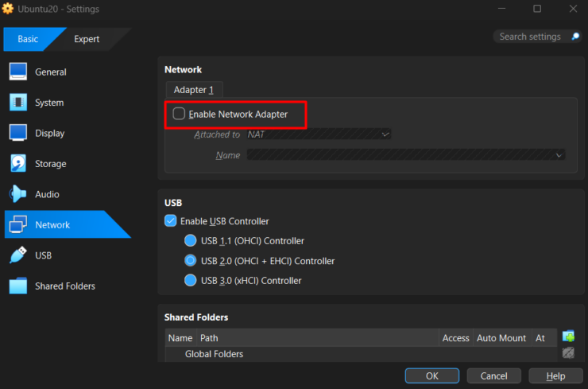Viewport: 588px width, 389px height.
Task: Switch to the Basic mode tab
Action: [x=28, y=39]
